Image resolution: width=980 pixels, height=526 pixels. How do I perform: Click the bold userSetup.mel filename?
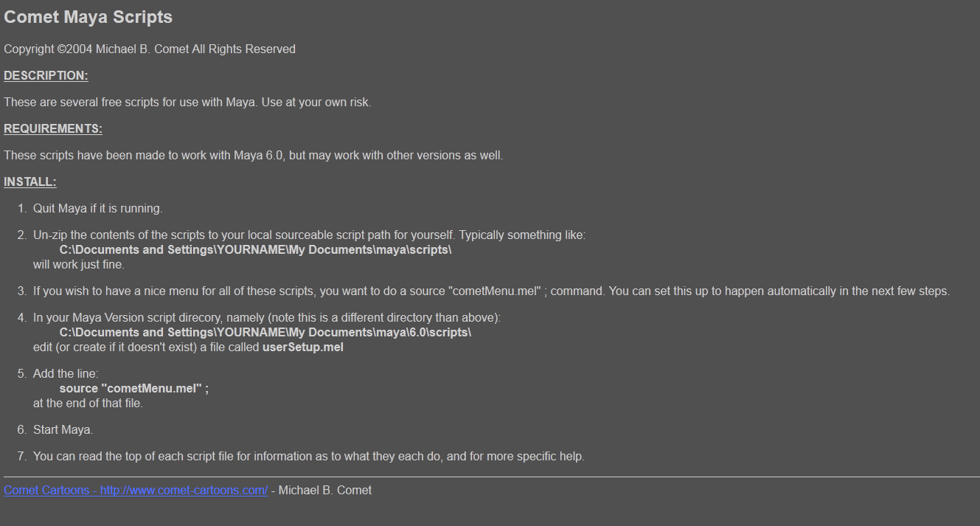point(303,347)
